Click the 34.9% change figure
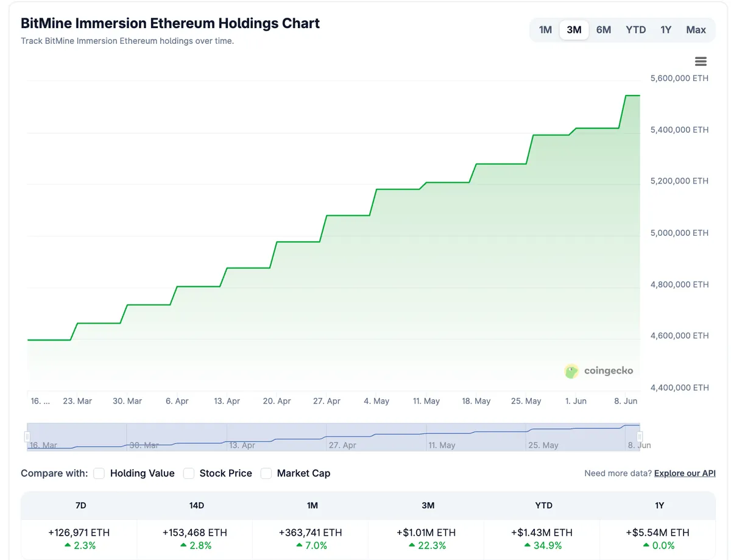This screenshot has width=731, height=560. coord(548,546)
